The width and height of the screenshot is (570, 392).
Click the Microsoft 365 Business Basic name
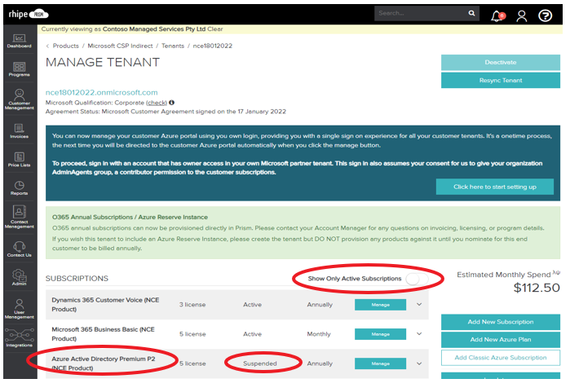(103, 334)
